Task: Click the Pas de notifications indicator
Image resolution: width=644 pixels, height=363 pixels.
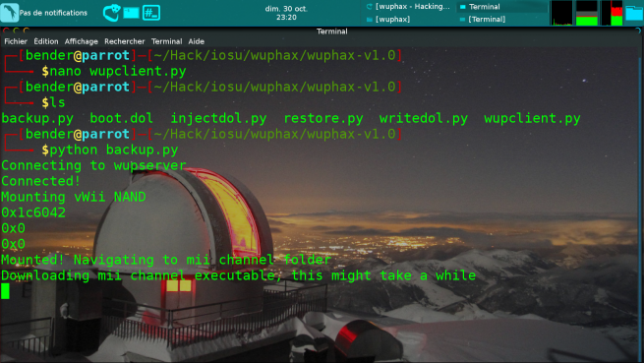Action: (x=53, y=13)
